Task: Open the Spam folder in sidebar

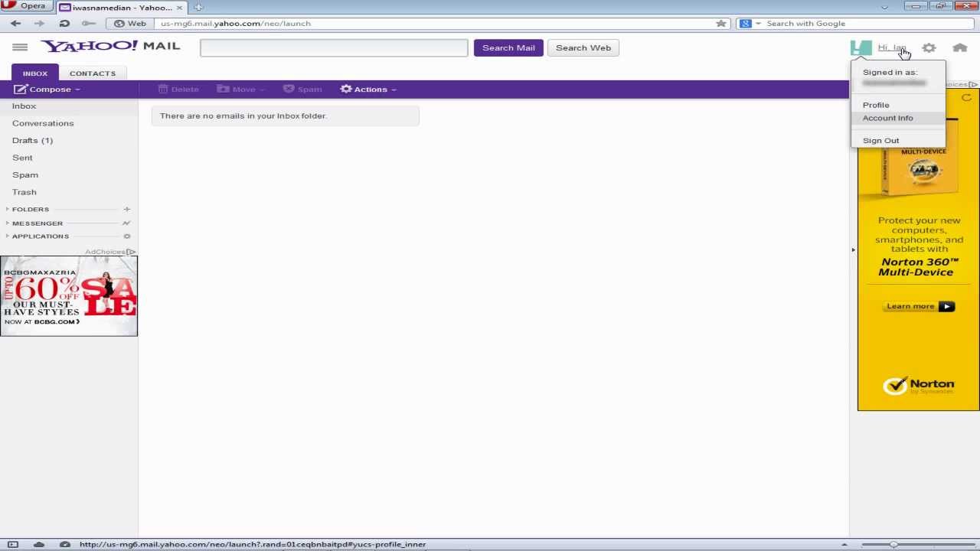Action: point(25,175)
